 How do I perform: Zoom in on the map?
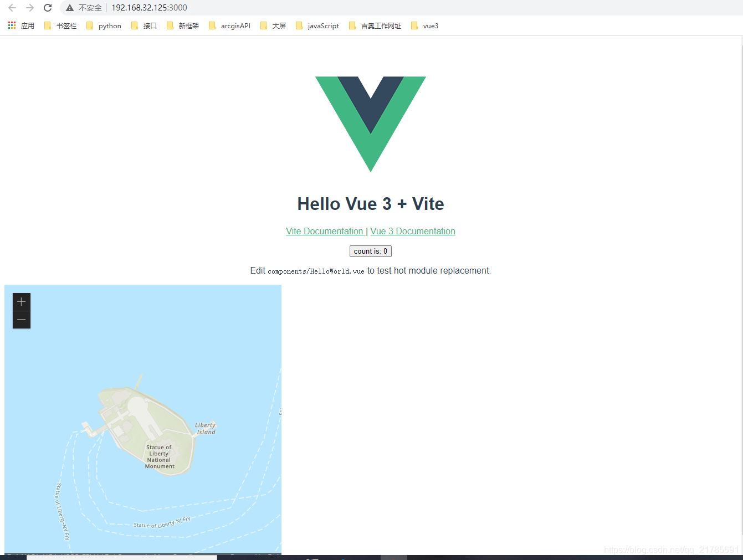pos(22,302)
